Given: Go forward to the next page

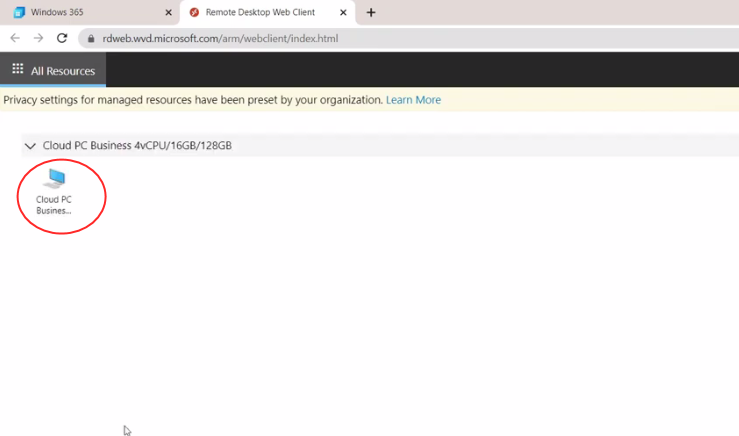Looking at the screenshot, I should point(39,38).
